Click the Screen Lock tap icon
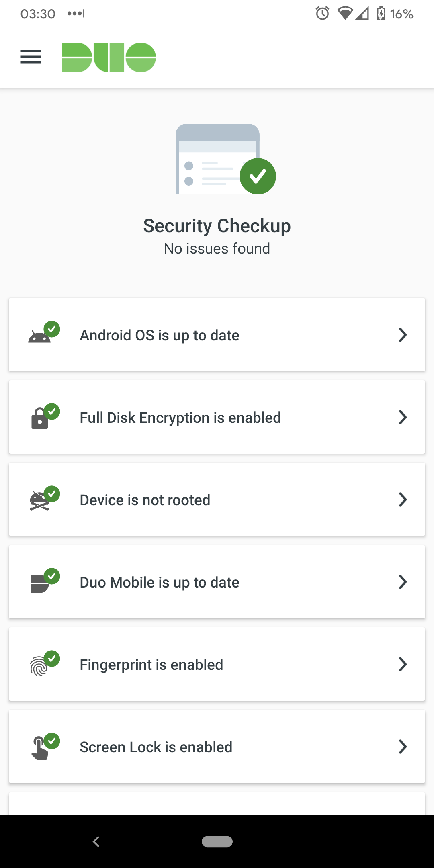Screen dimensions: 434x868 coord(40,748)
